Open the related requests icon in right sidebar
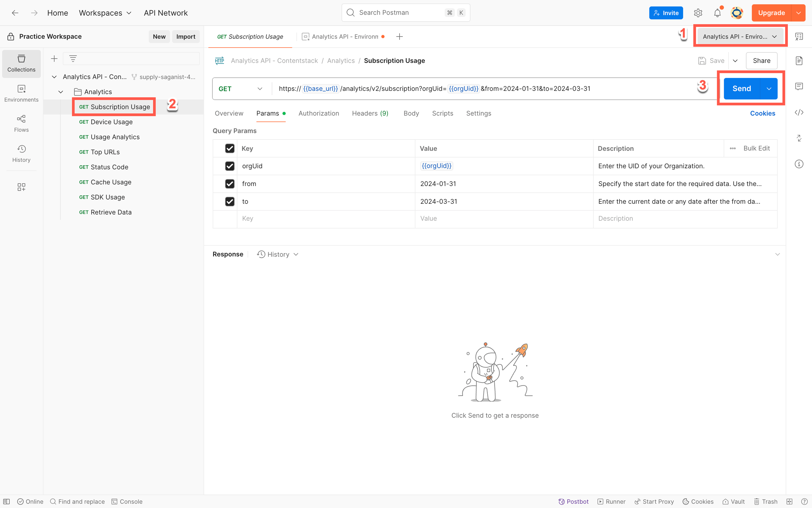 click(x=799, y=138)
